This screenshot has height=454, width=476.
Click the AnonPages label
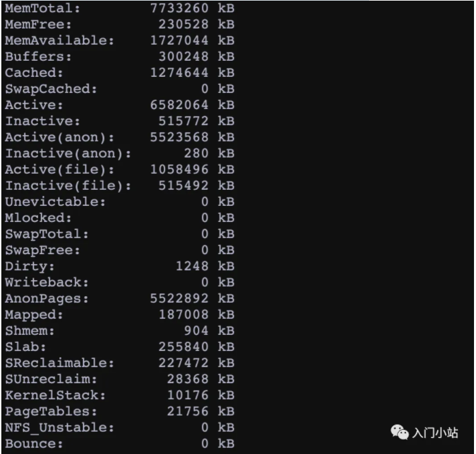click(x=47, y=298)
